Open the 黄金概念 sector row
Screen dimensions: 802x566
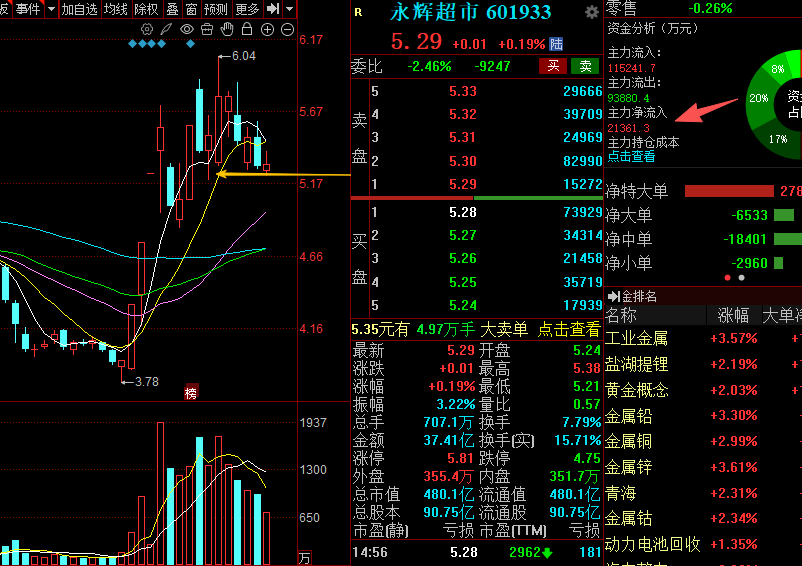pyautogui.click(x=703, y=390)
